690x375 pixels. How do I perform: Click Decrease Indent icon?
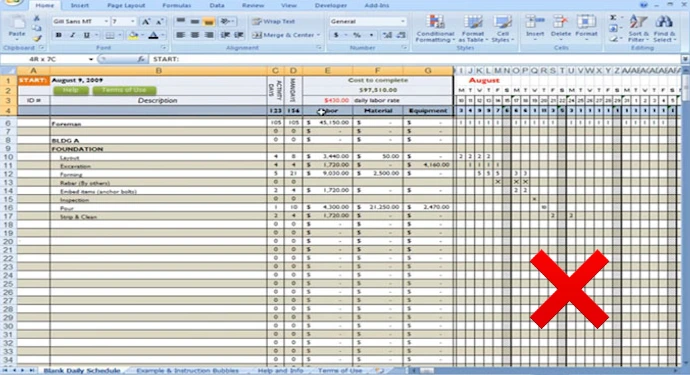tap(225, 35)
